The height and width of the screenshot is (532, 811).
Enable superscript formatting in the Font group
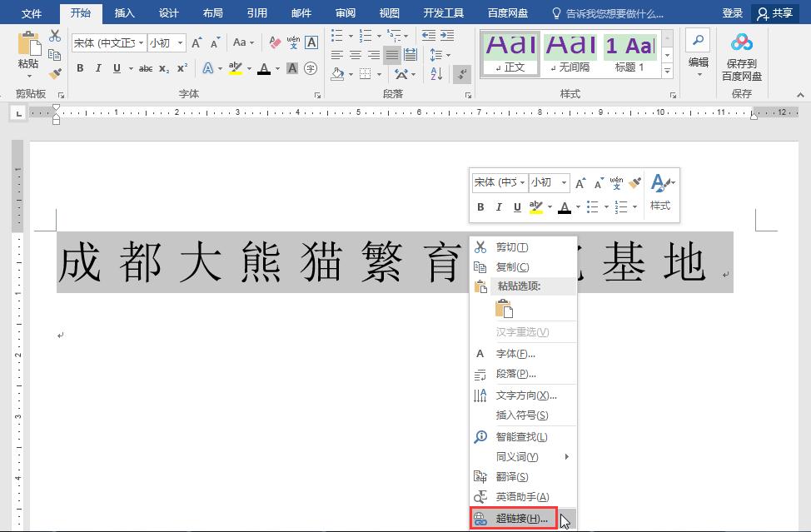click(182, 69)
